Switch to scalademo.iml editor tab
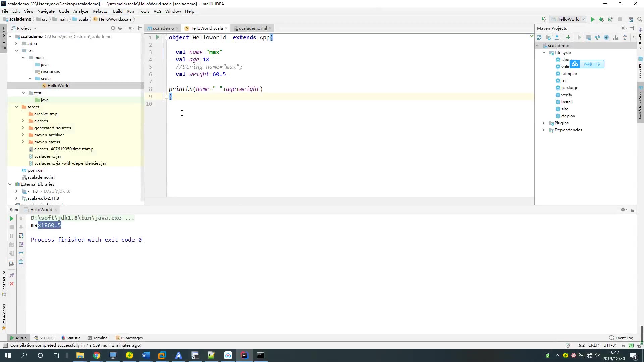This screenshot has width=644, height=362. click(x=253, y=28)
